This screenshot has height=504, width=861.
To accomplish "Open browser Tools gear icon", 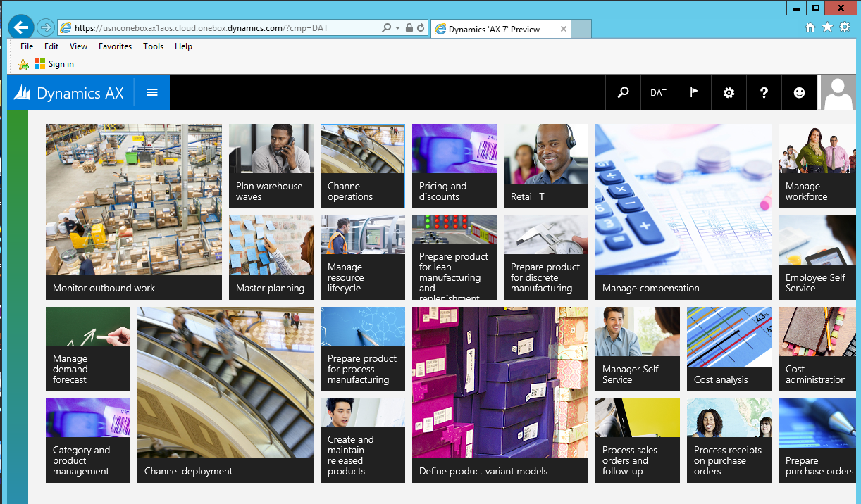I will pos(844,27).
